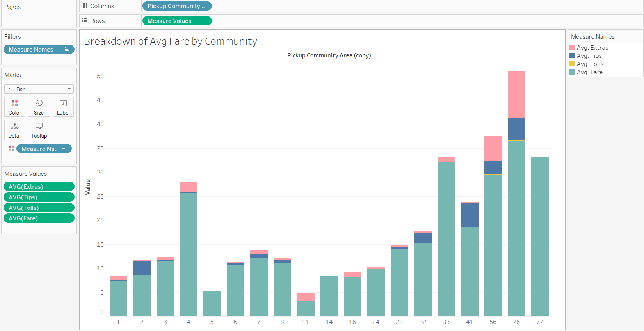Highlight Avg. Tolls in the legend
Image resolution: width=644 pixels, height=331 pixels.
coord(590,64)
